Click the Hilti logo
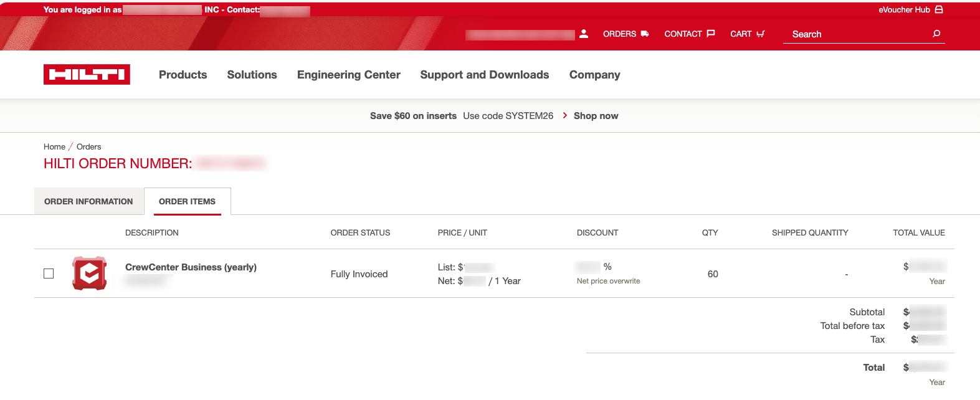The height and width of the screenshot is (400, 980). point(87,74)
